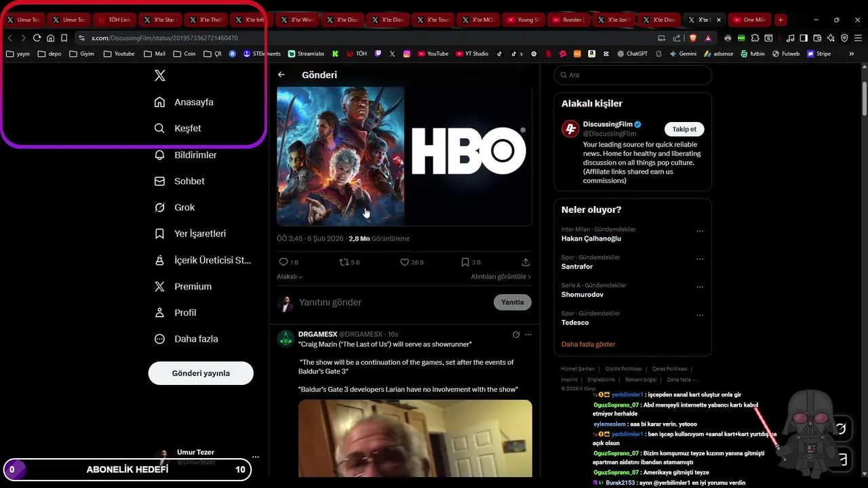This screenshot has width=868, height=488.
Task: Open Bildirimler in the sidebar
Action: click(186, 155)
